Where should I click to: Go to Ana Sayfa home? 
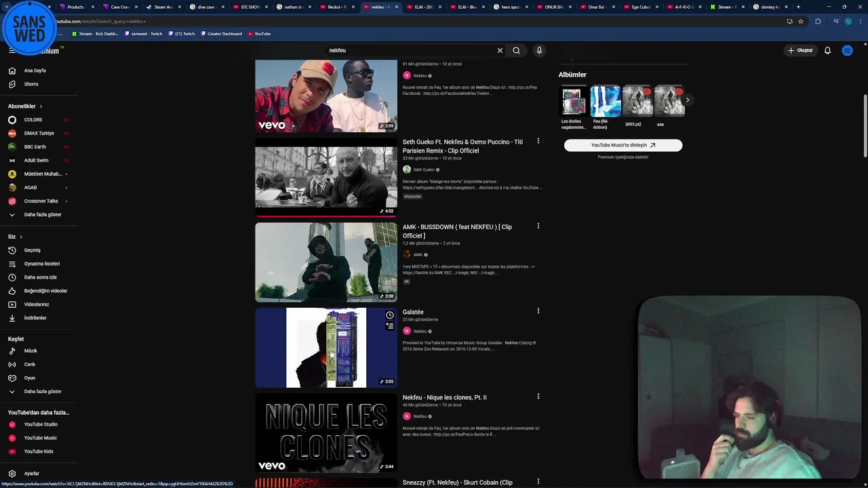click(39, 70)
